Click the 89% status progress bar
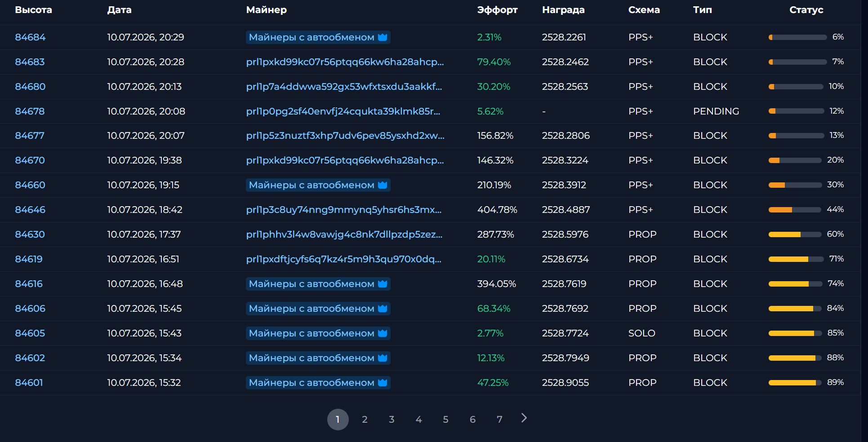 click(x=795, y=383)
